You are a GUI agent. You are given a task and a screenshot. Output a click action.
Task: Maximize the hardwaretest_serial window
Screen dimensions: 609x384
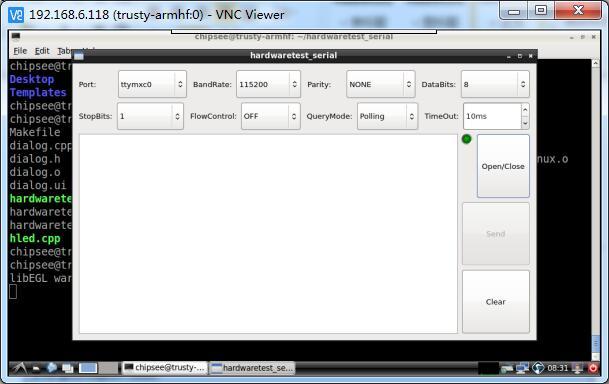click(x=520, y=56)
